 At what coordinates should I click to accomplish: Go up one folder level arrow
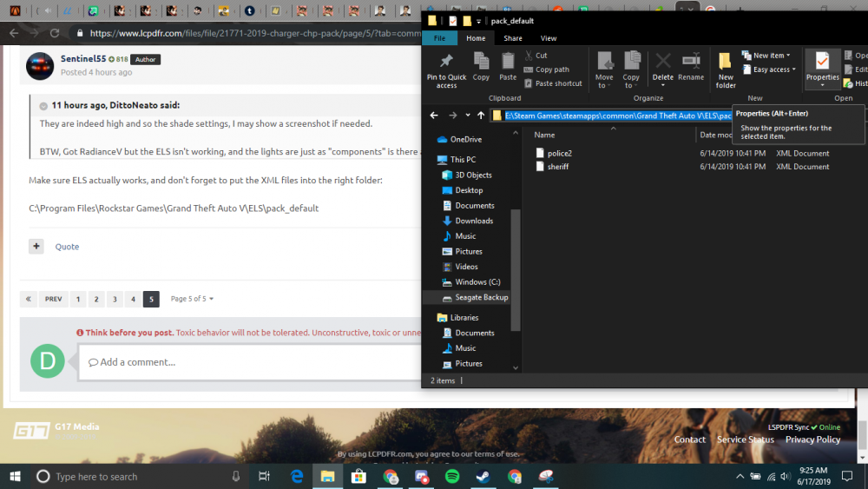coord(481,116)
